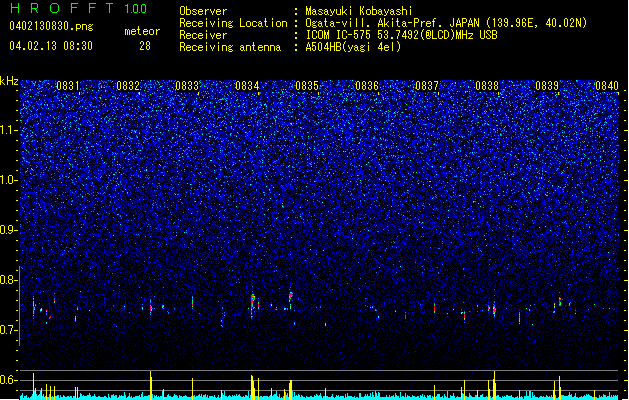Screen dimensions: 629x400
Task: Click the 0.6 kHz axis label
Action: (x=9, y=380)
